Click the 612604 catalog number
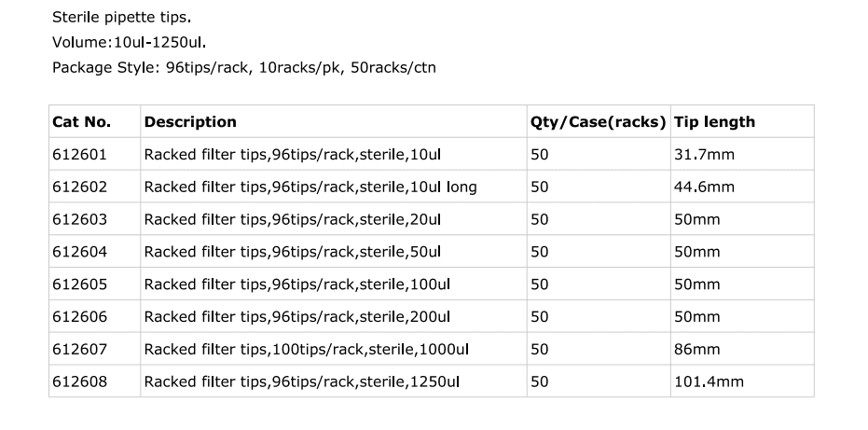868x430 pixels. [79, 252]
